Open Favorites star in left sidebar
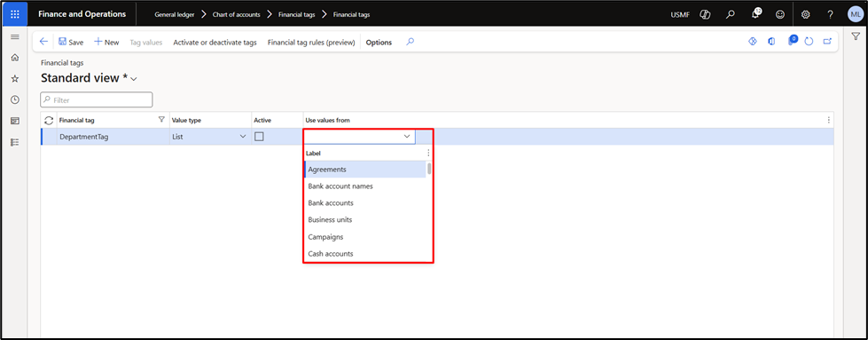 [x=15, y=79]
